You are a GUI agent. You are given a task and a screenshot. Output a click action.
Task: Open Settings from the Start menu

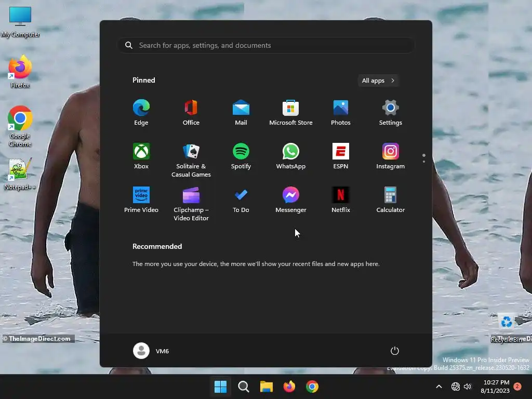coord(391,113)
